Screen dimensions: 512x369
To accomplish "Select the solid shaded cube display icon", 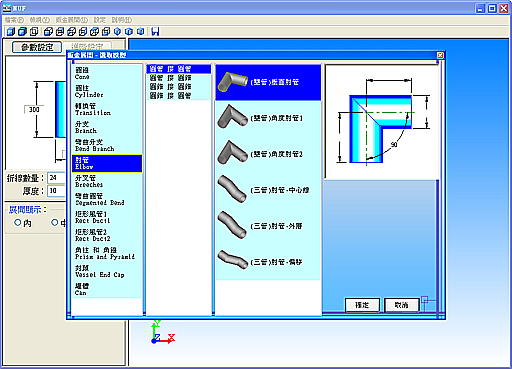I will 11,32.
